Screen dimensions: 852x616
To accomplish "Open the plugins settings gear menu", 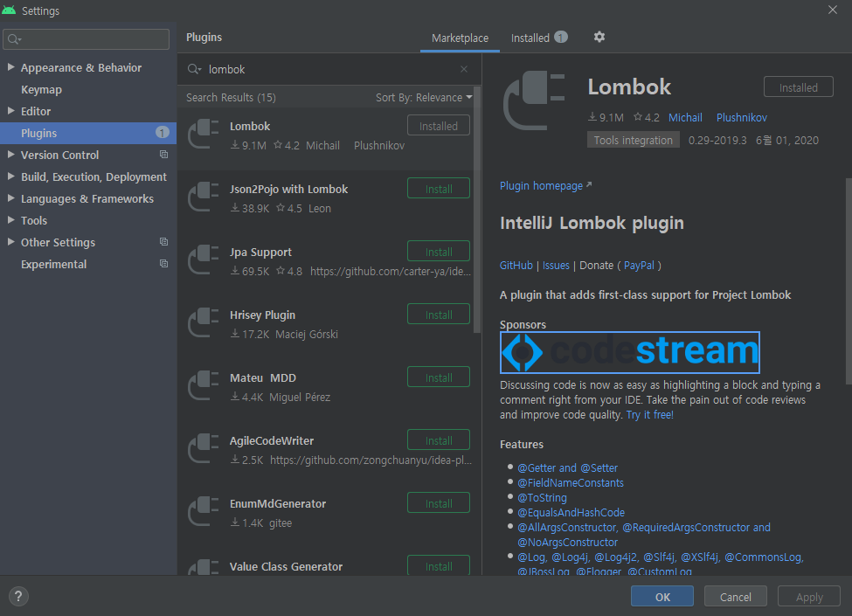I will pyautogui.click(x=599, y=37).
